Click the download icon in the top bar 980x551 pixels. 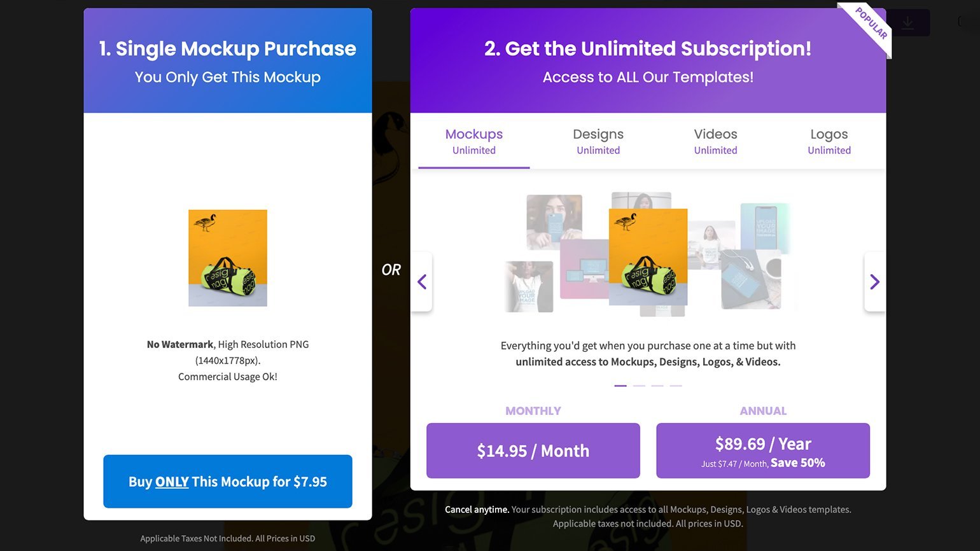coord(907,23)
